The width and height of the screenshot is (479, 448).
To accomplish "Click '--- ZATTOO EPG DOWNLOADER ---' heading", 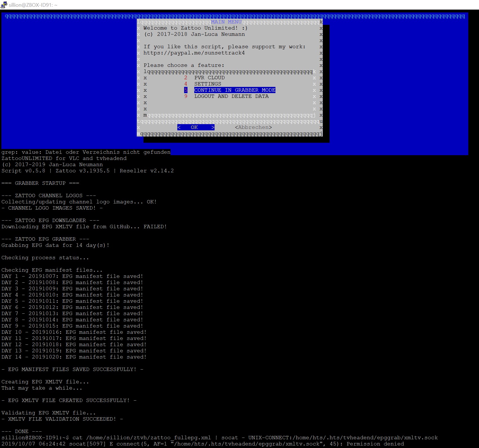I will pos(50,221).
